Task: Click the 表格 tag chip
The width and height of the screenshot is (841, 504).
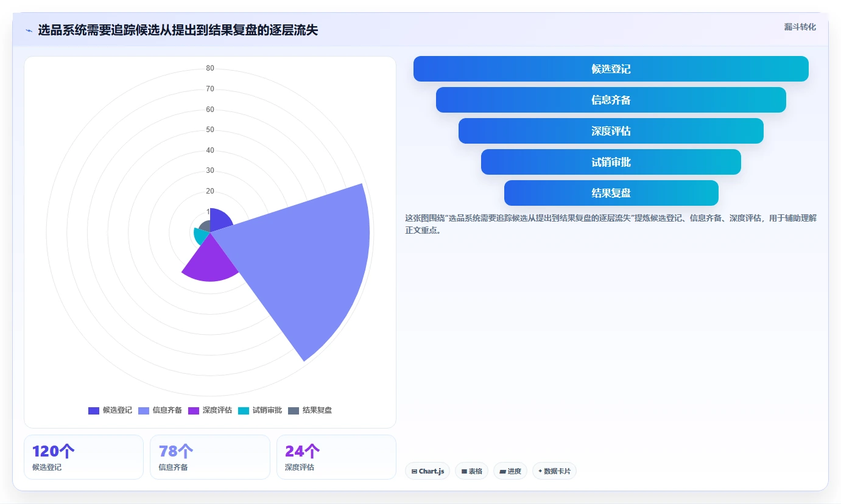Action: coord(471,471)
